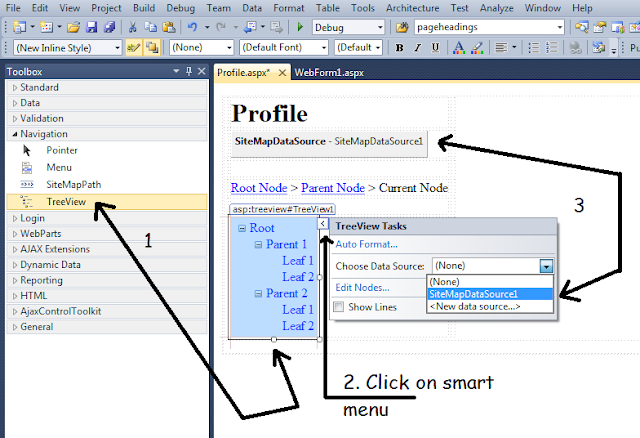Click the Convert to Hyperlink icon
This screenshot has height=438, width=640.
pos(576,48)
